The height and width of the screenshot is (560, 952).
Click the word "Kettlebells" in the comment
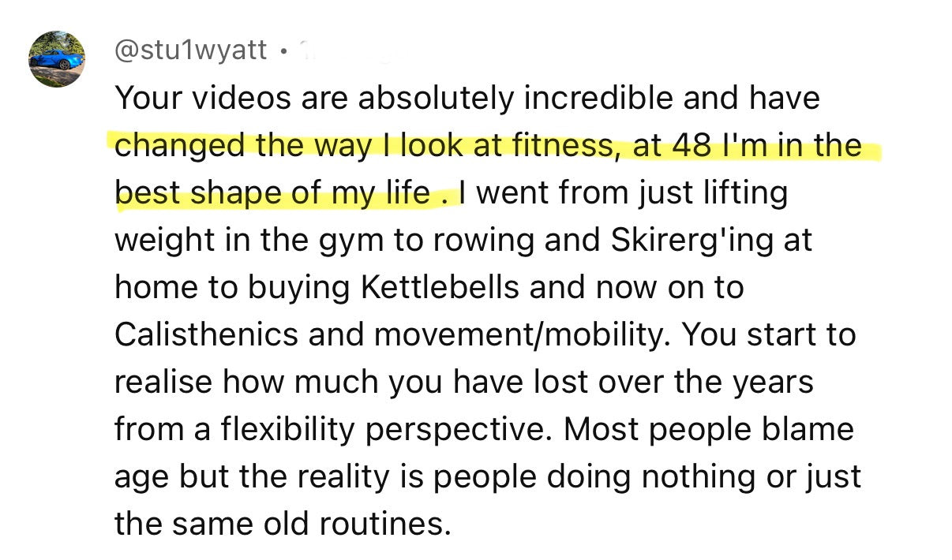point(440,288)
